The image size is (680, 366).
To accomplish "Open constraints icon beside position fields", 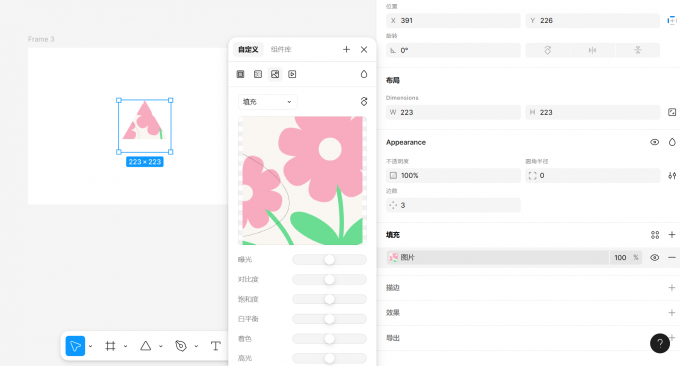I will point(672,20).
